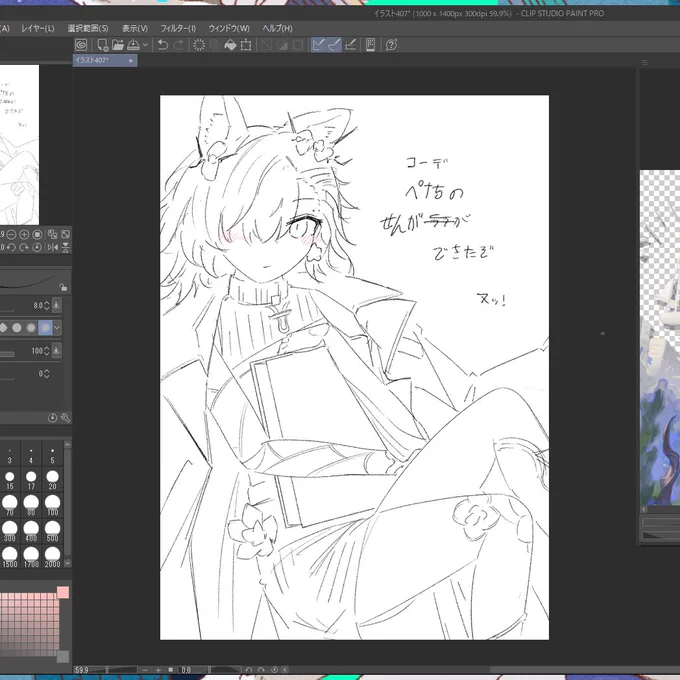Image resolution: width=680 pixels, height=680 pixels.
Task: Click the brush opacity slider bar
Action: point(7,355)
